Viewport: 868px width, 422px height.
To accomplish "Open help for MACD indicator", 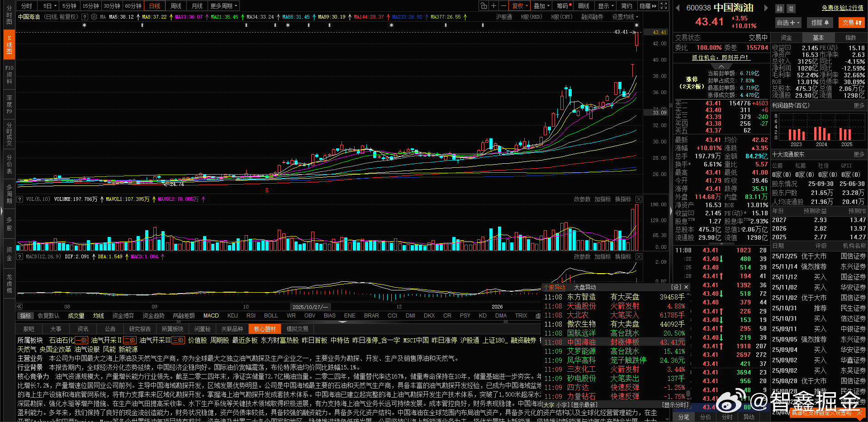I will [x=20, y=257].
